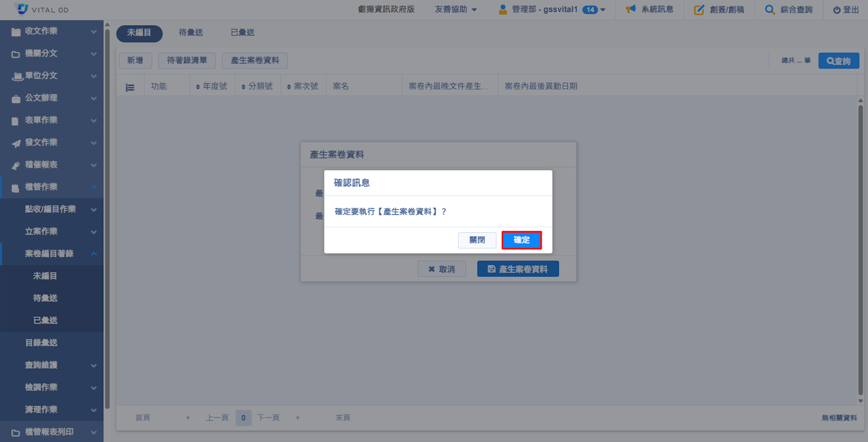868x442 pixels.
Task: Switch to the 已彙送 tab
Action: [242, 33]
